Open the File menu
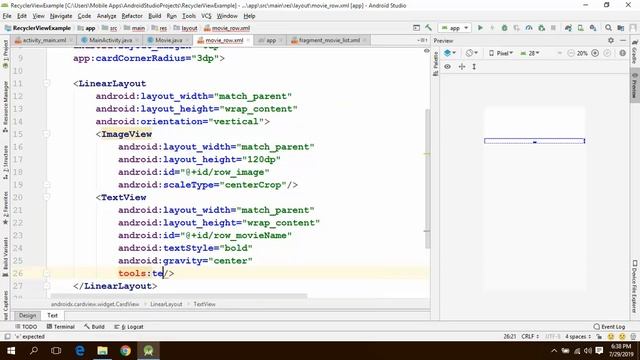This screenshot has width=640, height=360. [7, 16]
